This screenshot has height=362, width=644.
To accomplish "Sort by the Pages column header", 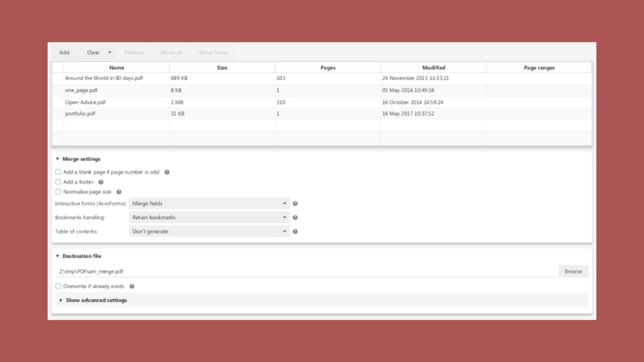I will pos(328,68).
